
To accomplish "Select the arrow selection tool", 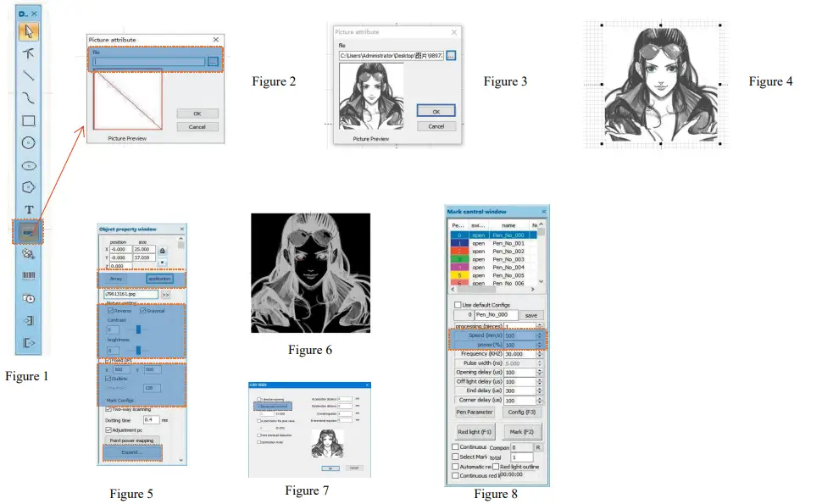I will pyautogui.click(x=27, y=30).
